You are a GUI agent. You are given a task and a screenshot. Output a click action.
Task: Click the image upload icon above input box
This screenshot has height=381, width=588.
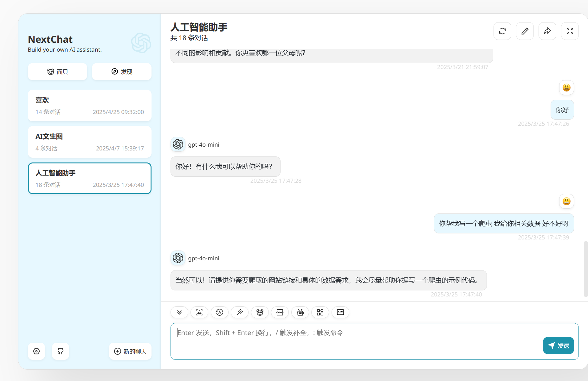[199, 312]
